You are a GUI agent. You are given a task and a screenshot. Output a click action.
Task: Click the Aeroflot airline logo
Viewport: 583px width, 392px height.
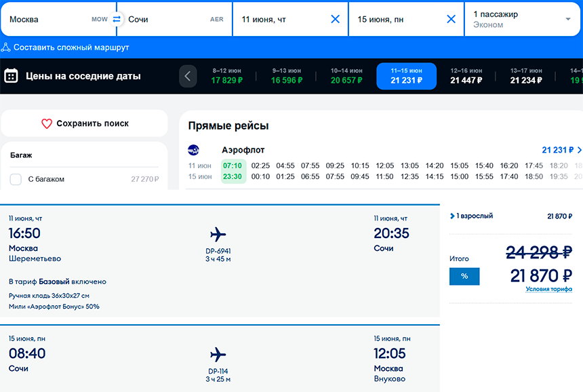(x=194, y=150)
